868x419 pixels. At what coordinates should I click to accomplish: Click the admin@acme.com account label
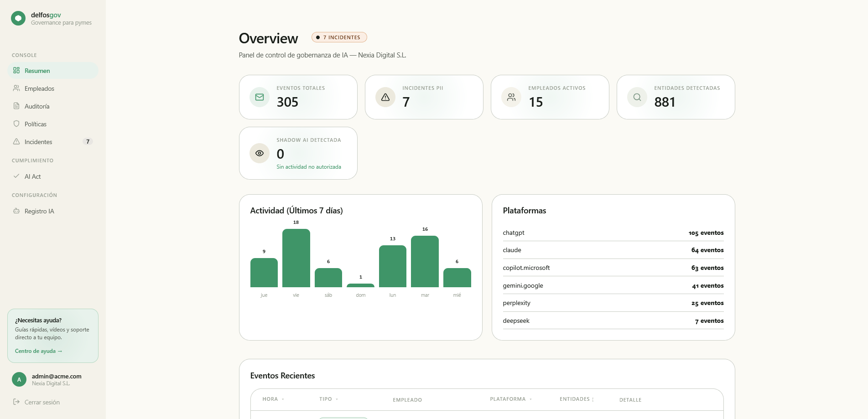pos(57,376)
